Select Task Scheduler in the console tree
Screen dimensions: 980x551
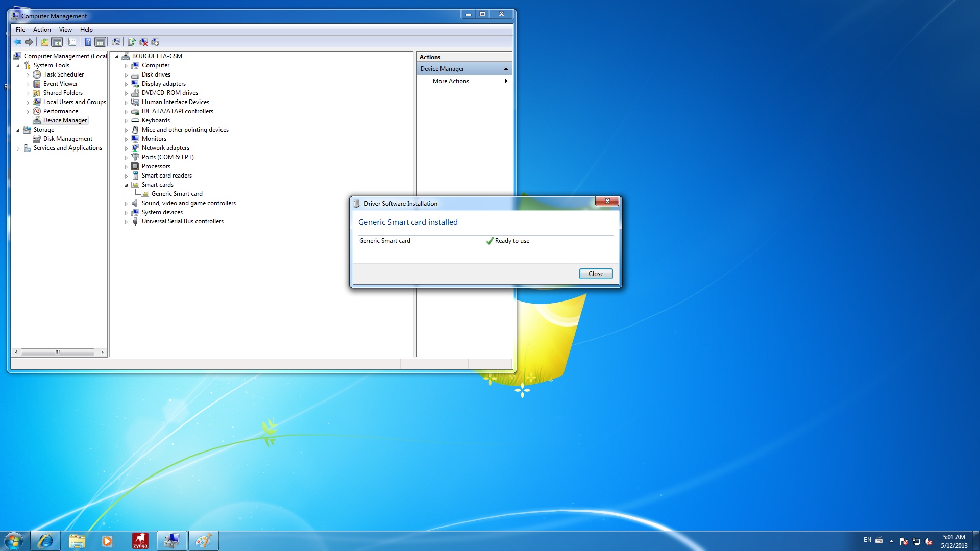[x=63, y=74]
